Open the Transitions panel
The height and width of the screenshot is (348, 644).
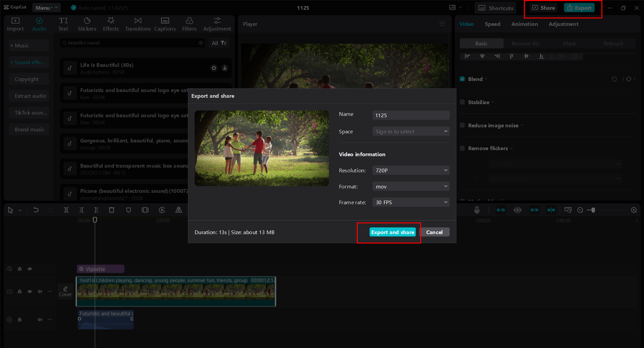(x=138, y=24)
